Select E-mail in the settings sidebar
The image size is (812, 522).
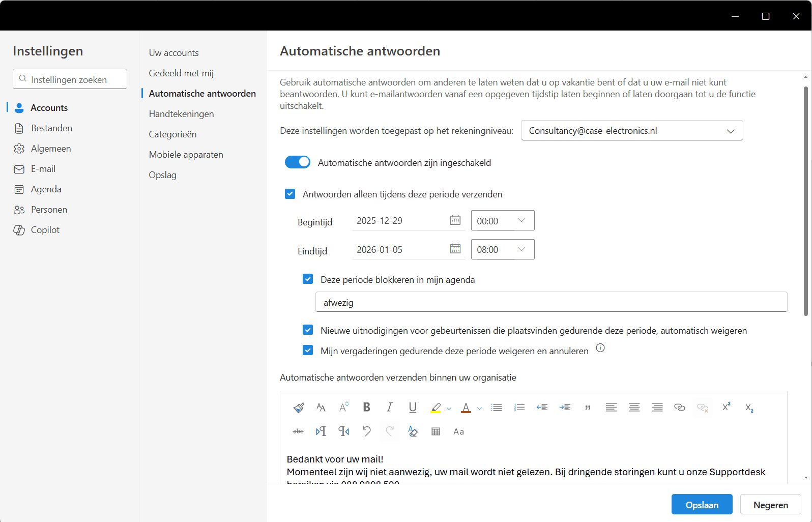point(43,169)
